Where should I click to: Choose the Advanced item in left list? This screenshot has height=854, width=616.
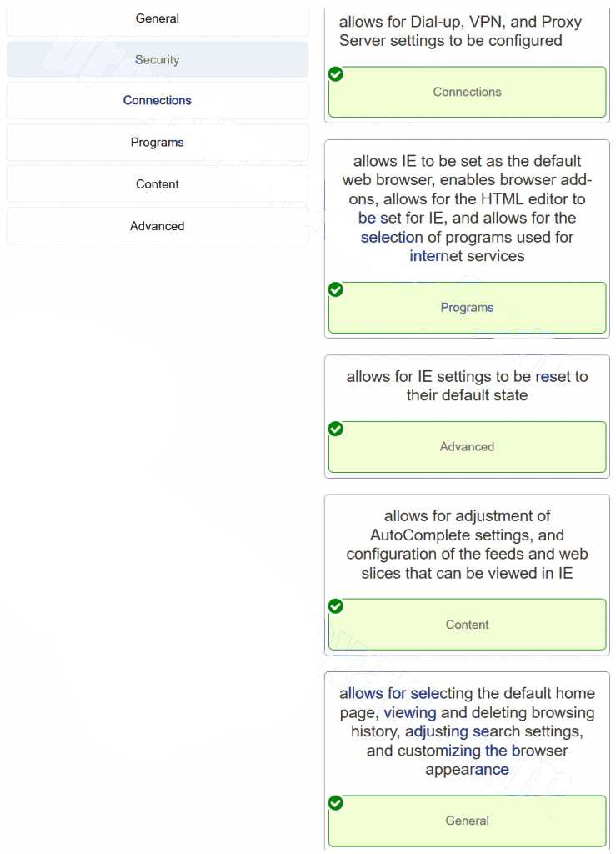[x=158, y=226]
